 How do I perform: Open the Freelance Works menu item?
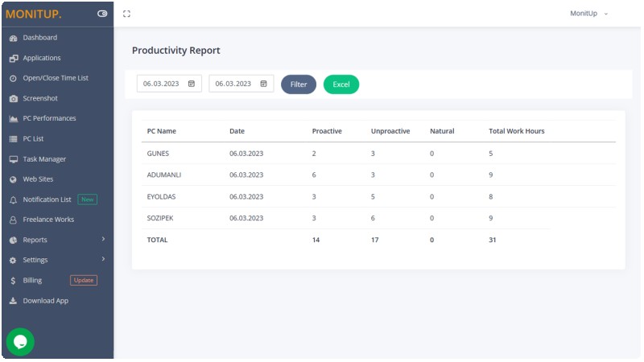click(x=48, y=220)
